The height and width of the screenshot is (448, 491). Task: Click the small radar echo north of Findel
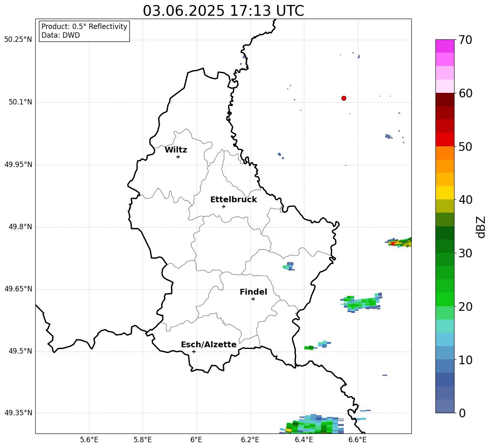[x=288, y=266]
